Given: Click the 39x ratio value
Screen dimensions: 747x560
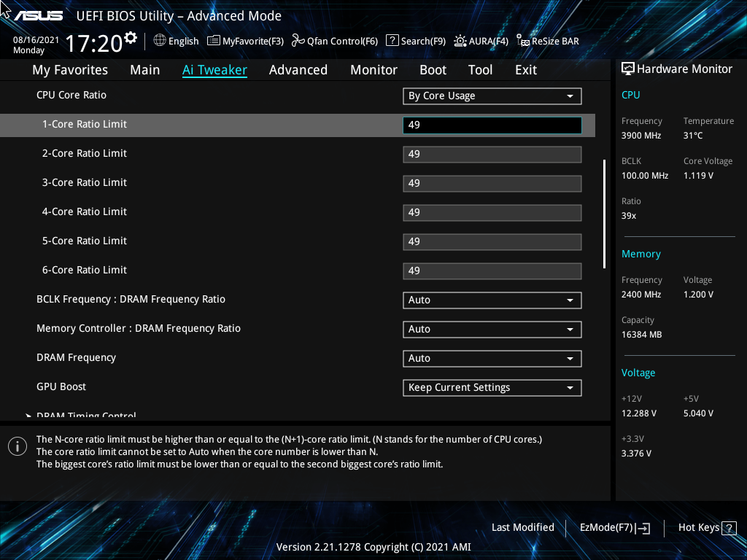Looking at the screenshot, I should pos(629,216).
